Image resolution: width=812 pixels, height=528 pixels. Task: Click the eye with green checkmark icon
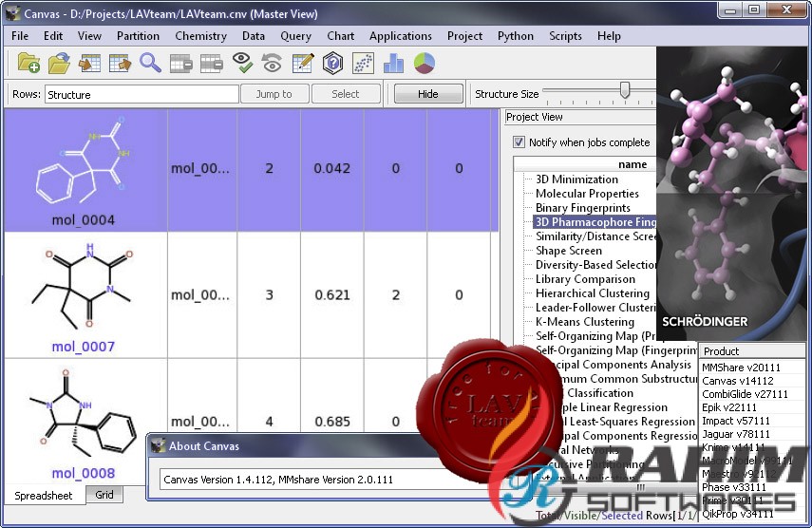(x=242, y=63)
